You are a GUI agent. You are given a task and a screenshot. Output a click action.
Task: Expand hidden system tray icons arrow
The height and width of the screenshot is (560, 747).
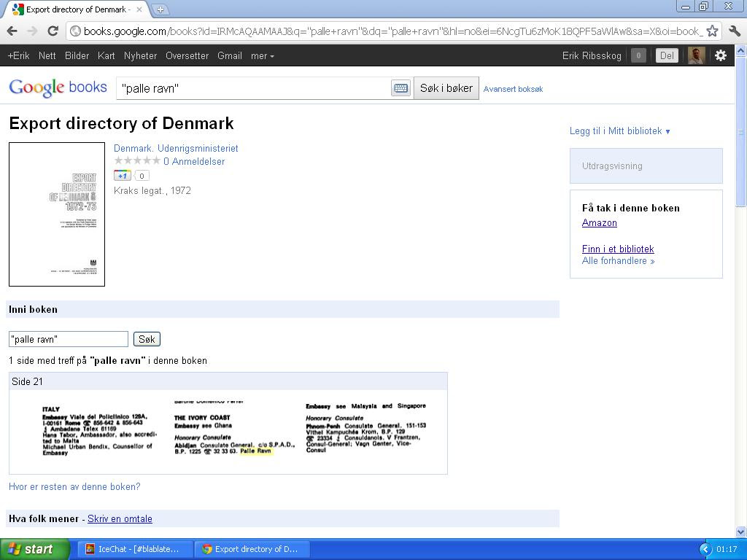pos(705,550)
